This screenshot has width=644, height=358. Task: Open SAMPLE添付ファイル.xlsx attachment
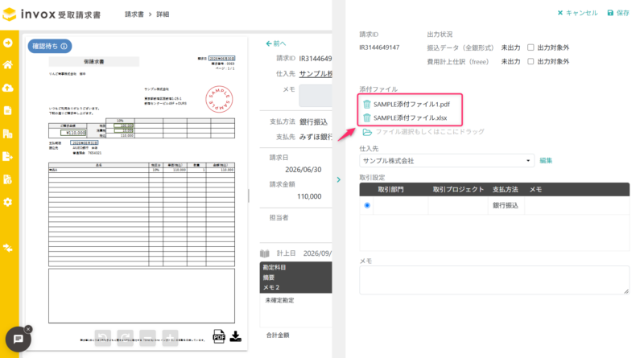(411, 117)
